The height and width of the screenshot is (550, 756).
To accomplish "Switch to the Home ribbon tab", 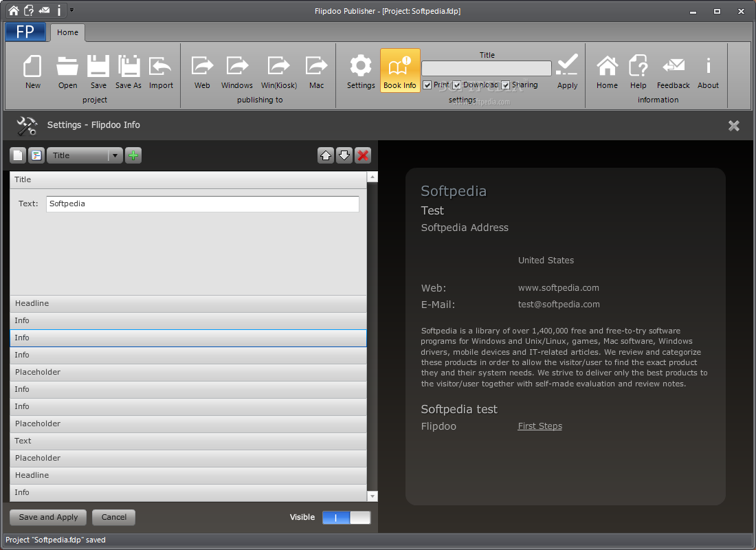I will [x=67, y=32].
